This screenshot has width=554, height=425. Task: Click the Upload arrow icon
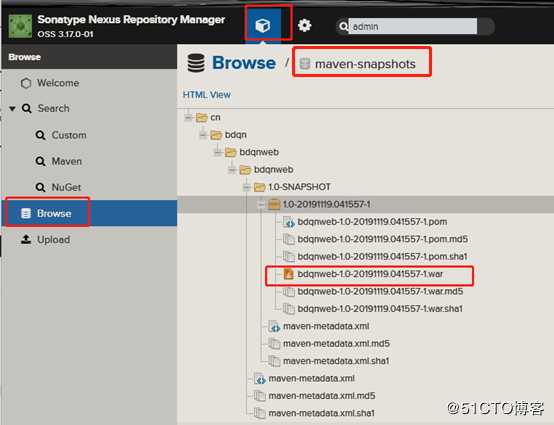point(26,239)
